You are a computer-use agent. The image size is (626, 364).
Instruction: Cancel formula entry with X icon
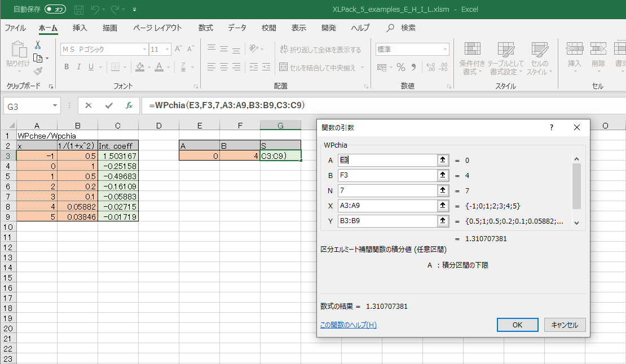89,105
